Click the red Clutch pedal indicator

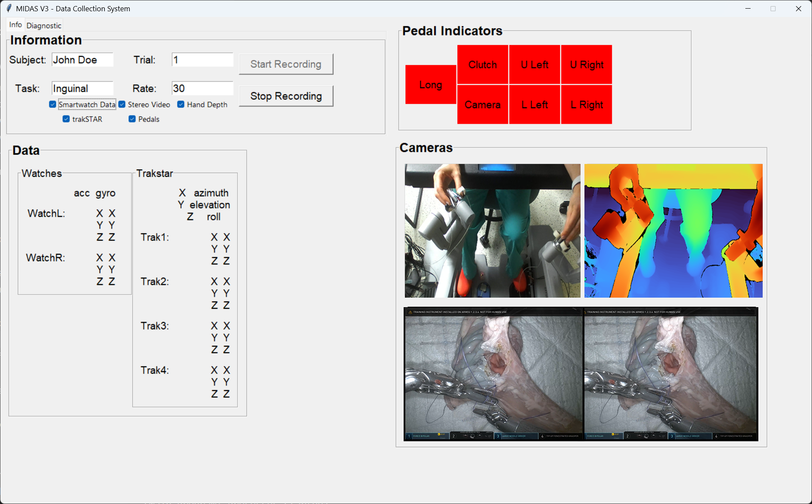point(482,65)
